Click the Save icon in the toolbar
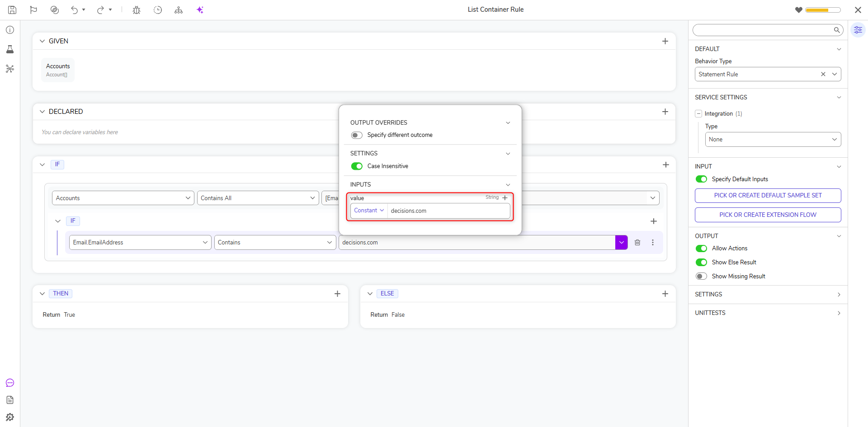 point(12,9)
